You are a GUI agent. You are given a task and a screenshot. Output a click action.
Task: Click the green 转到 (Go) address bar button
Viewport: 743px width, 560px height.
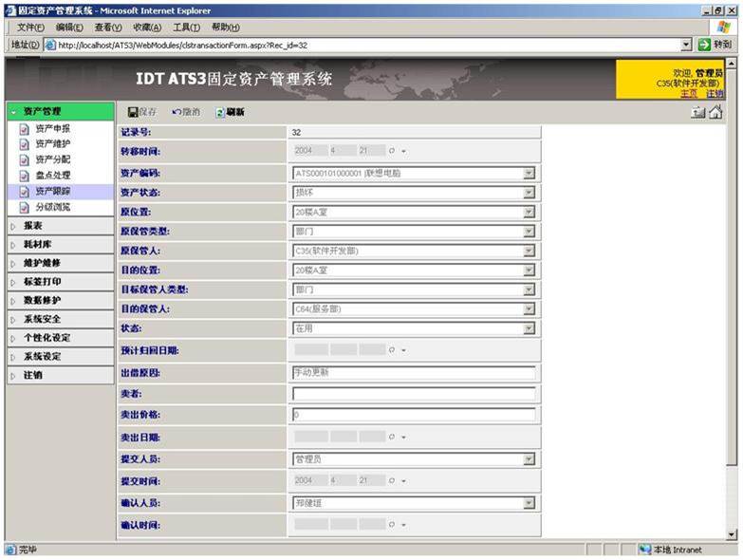click(715, 45)
